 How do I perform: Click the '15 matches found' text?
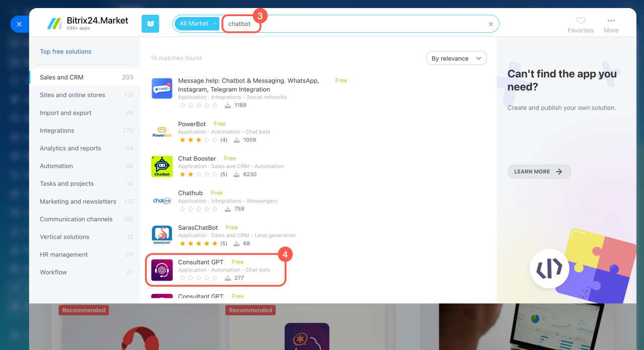point(176,58)
